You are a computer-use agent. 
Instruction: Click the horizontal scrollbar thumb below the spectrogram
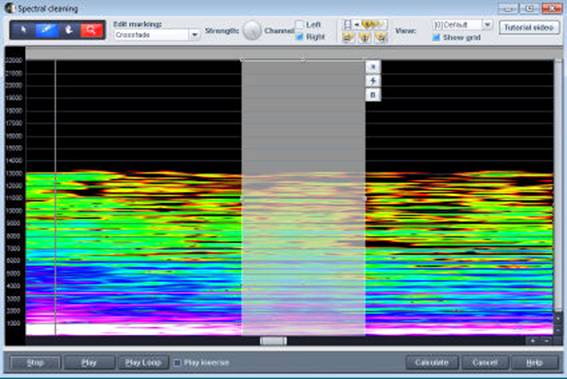click(273, 341)
